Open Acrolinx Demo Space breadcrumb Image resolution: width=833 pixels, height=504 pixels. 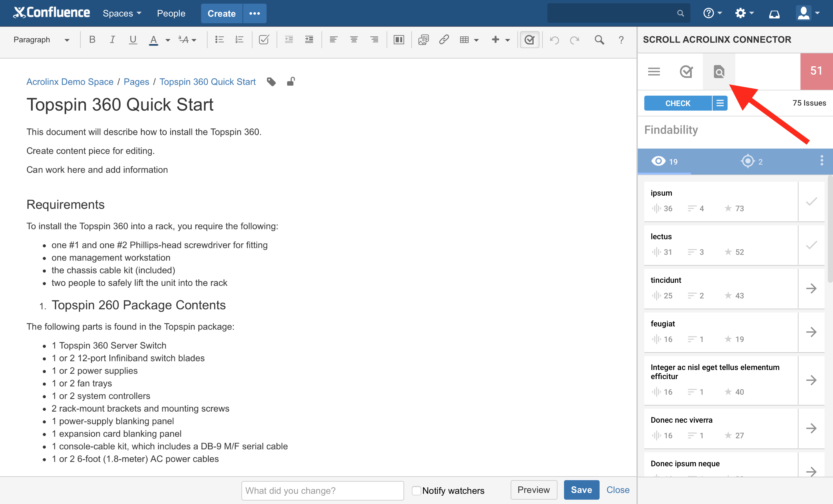tap(70, 82)
